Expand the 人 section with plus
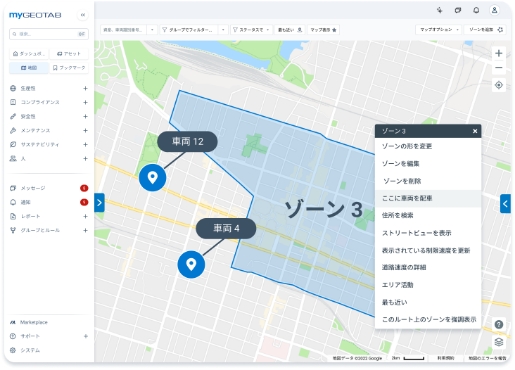 85,159
